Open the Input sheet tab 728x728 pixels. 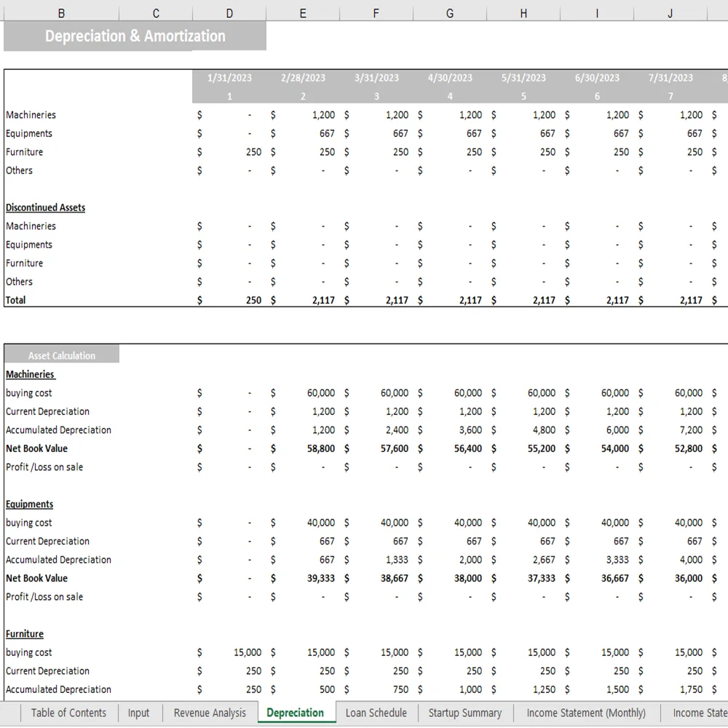pos(139,713)
